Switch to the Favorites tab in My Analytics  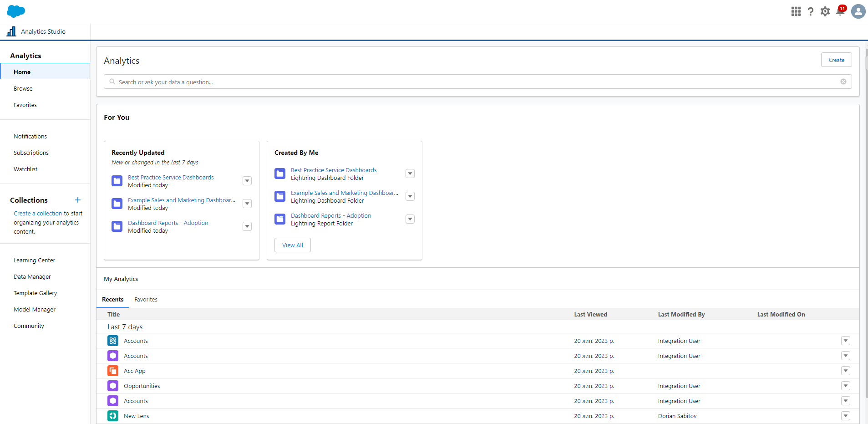(146, 299)
